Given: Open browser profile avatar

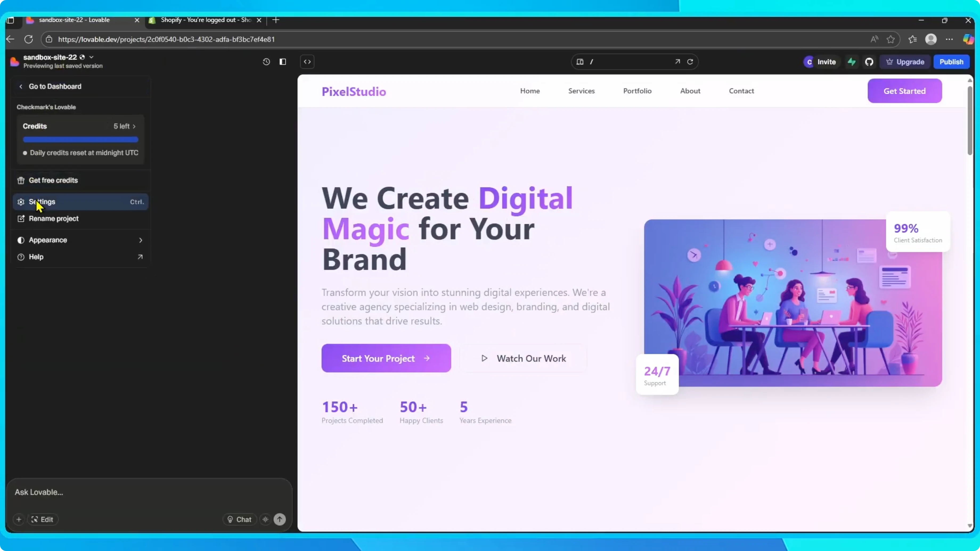Looking at the screenshot, I should point(931,39).
